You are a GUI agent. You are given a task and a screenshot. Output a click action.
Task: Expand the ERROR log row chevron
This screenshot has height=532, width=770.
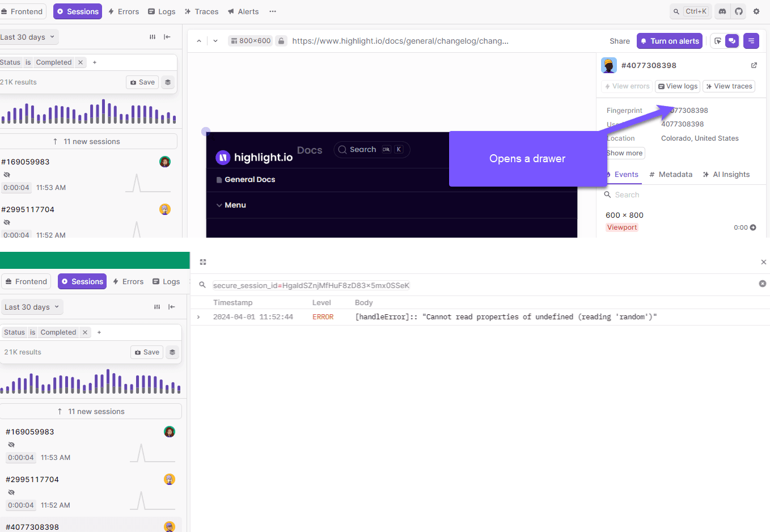click(198, 317)
